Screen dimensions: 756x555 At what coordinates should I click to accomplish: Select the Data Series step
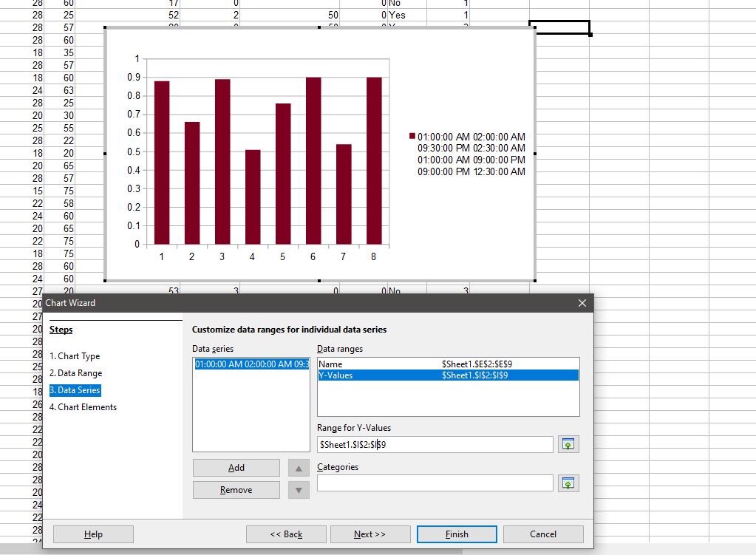(75, 390)
